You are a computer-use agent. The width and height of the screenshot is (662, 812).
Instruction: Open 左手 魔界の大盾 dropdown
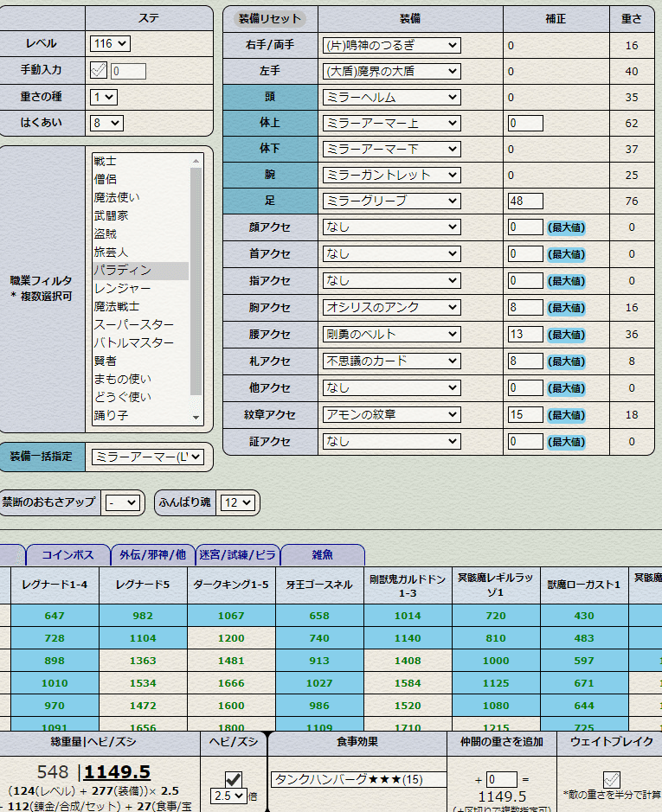[391, 72]
